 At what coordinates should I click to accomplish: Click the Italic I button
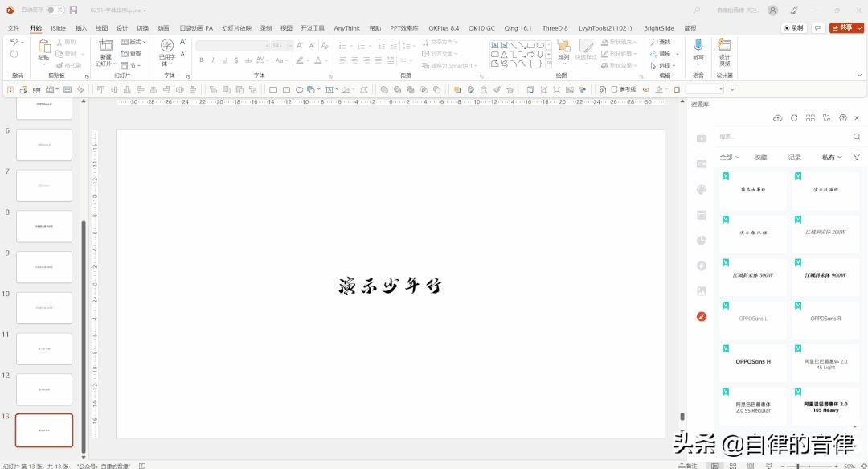pos(212,60)
